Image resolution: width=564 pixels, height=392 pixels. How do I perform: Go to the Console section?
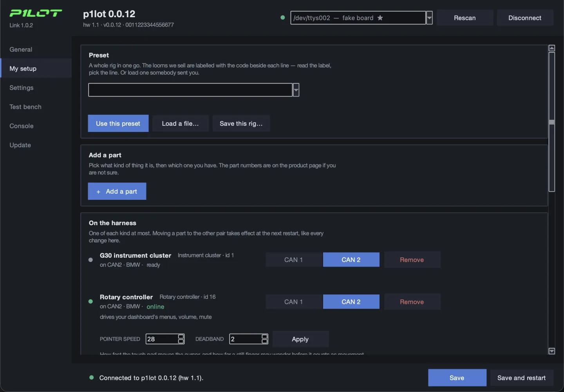tap(22, 126)
